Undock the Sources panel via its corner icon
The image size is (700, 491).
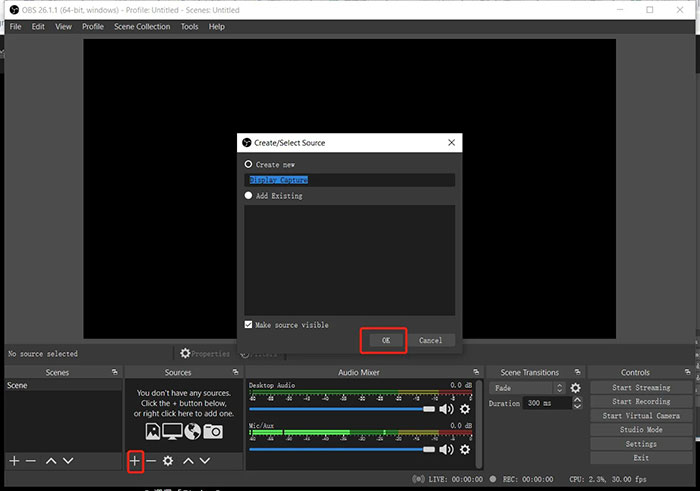click(236, 372)
